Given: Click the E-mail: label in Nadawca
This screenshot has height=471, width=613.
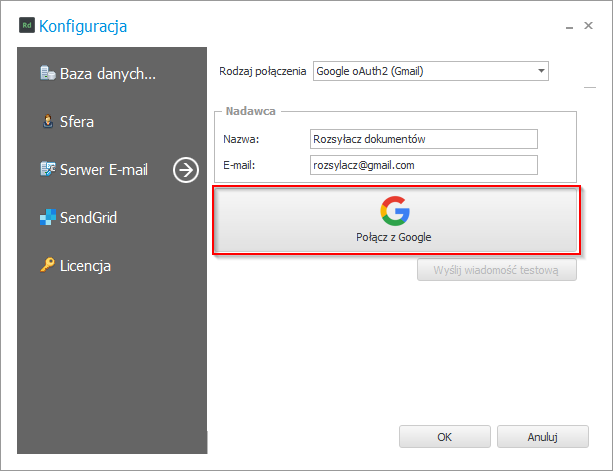Looking at the screenshot, I should pyautogui.click(x=239, y=165).
